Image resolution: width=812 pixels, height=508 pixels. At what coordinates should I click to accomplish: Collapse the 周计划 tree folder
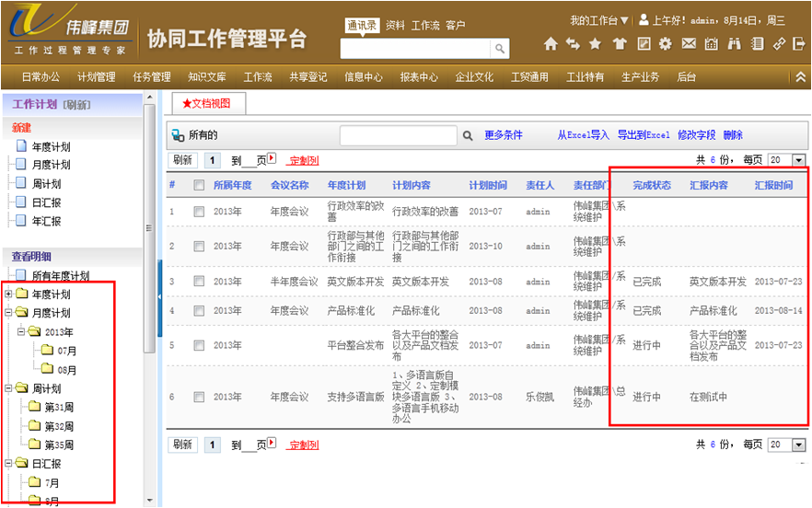point(8,387)
